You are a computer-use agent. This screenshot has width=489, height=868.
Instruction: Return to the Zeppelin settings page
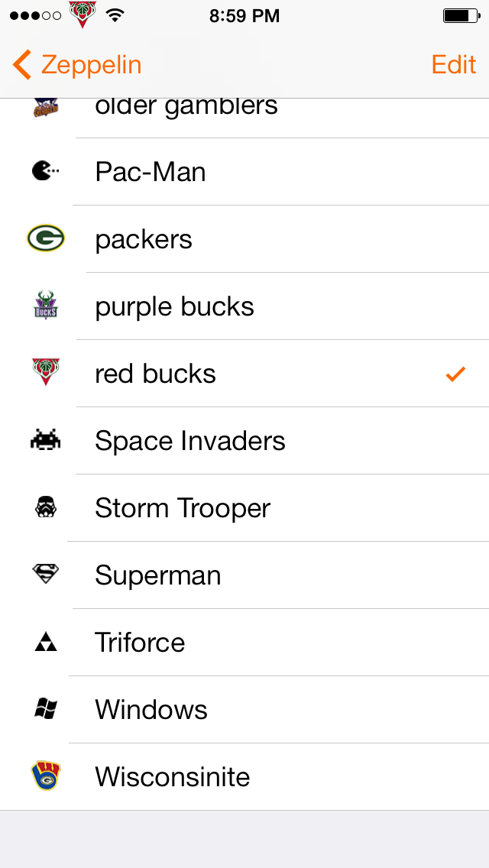[77, 64]
